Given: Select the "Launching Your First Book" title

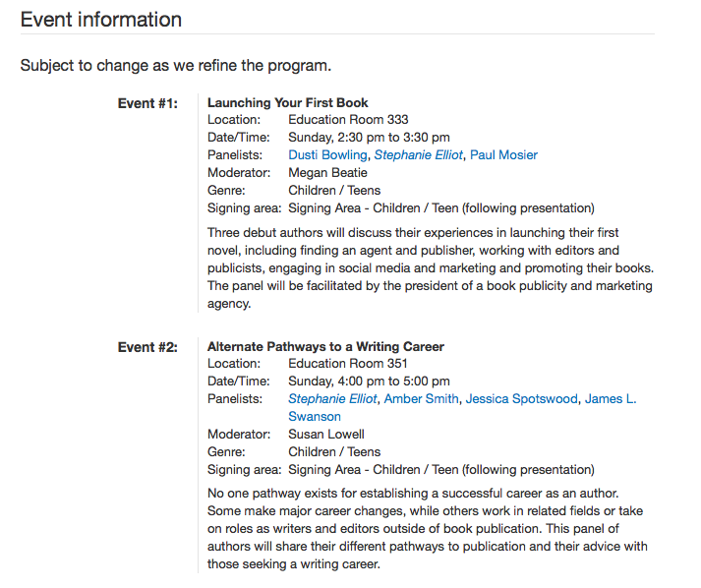Looking at the screenshot, I should point(287,103).
